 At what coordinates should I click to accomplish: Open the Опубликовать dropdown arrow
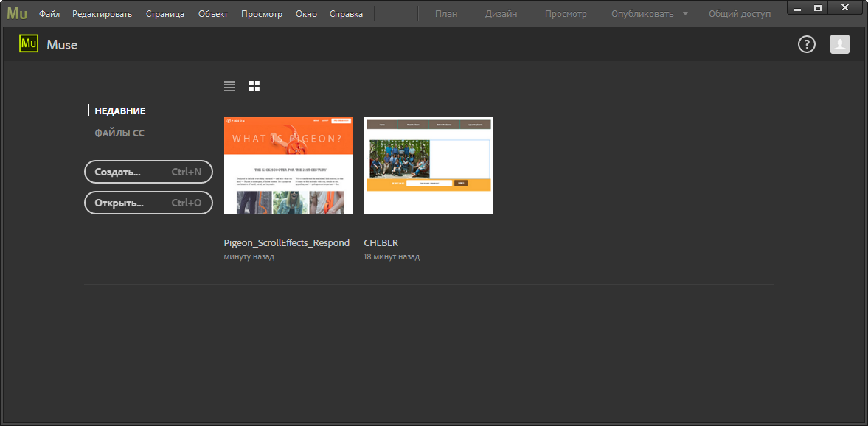[685, 13]
